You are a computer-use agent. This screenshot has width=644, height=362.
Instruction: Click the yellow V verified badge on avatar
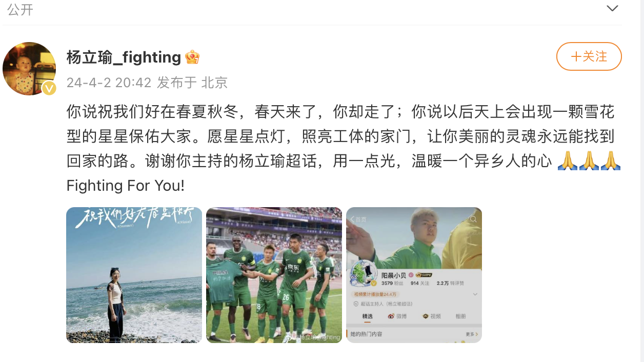[x=49, y=88]
